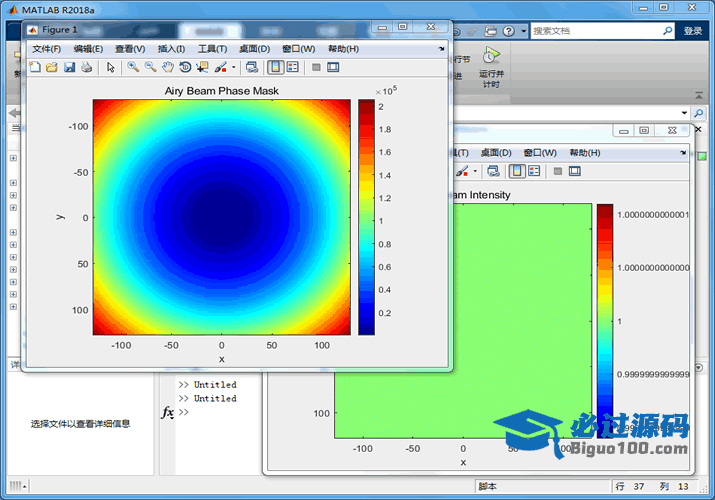Save figure icon in Figure 1 toolbar
The image size is (715, 500).
click(69, 67)
